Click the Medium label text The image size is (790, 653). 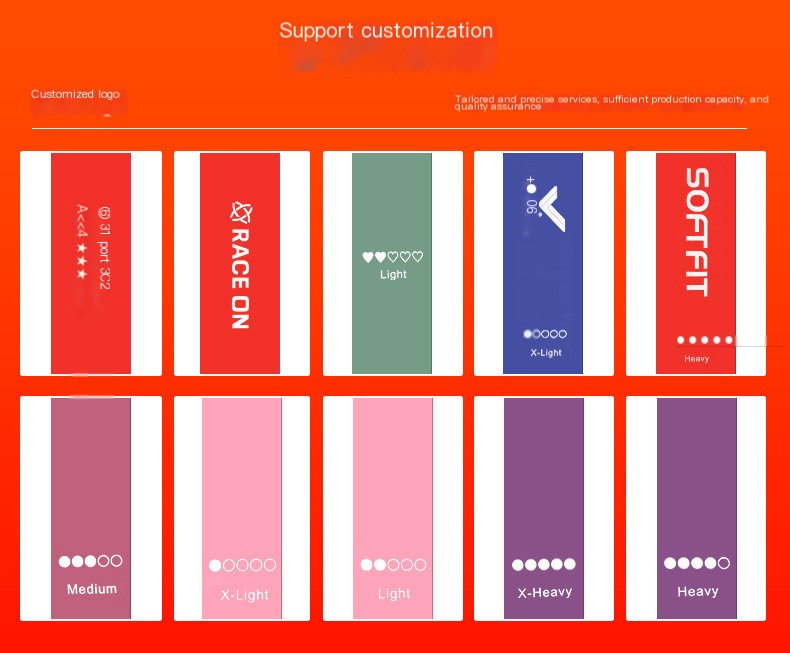click(x=91, y=589)
